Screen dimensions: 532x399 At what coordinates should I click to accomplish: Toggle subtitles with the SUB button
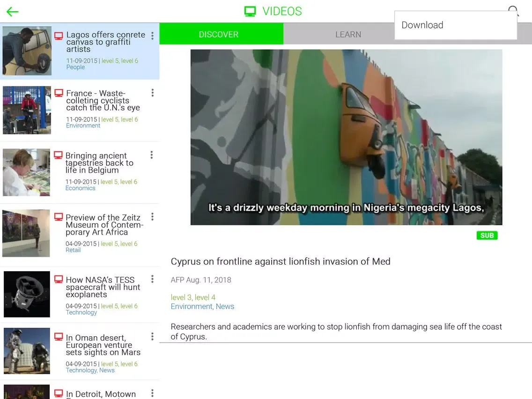point(487,236)
